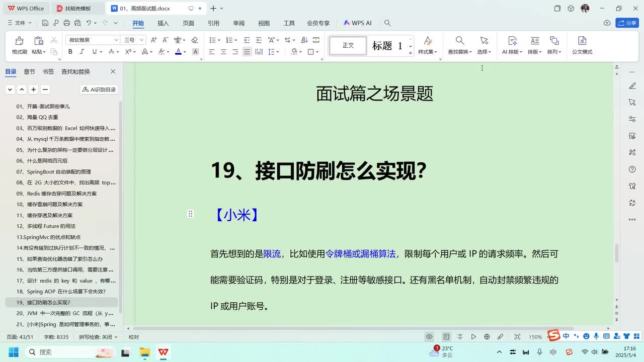
Task: Open the Select (选择) dropdown
Action: coord(484,52)
